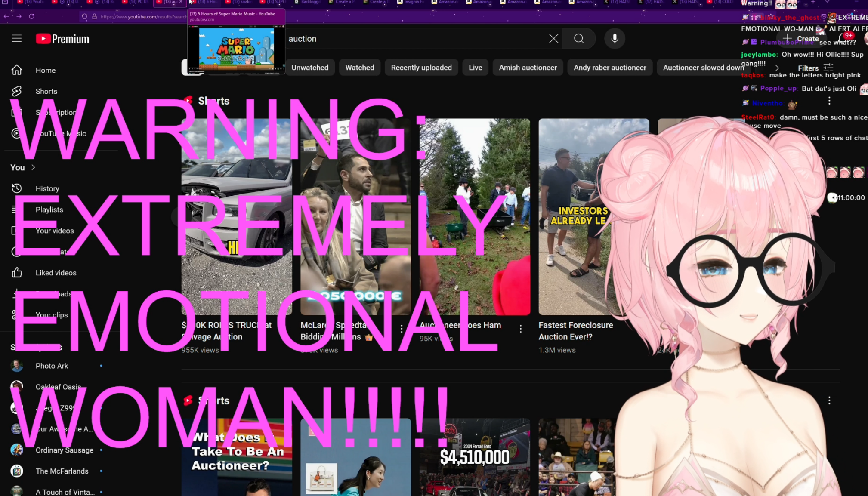The image size is (868, 496).
Task: Select the Auctioneer slowed down chip
Action: (x=703, y=68)
